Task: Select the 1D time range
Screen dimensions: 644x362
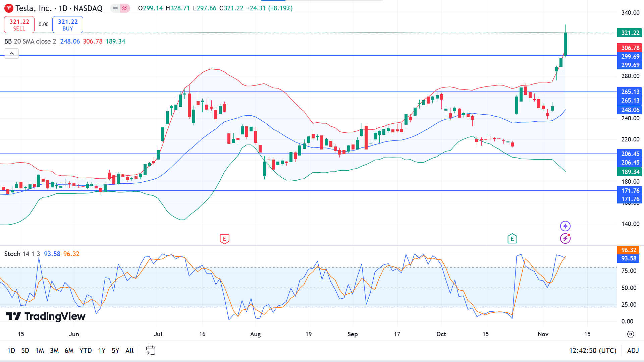Action: (x=11, y=351)
